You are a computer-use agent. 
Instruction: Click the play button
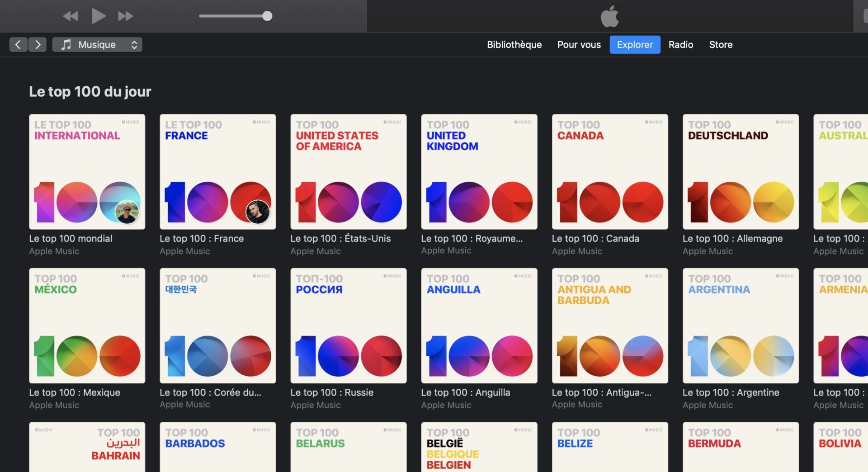[98, 16]
